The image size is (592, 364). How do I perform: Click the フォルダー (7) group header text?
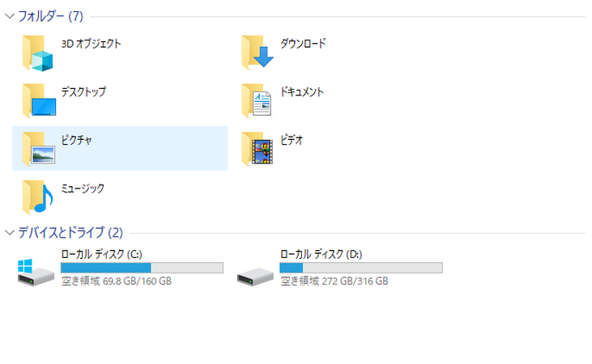(50, 16)
